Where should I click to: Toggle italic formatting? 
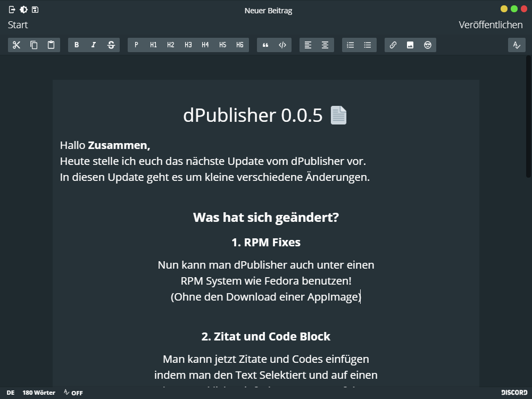click(x=94, y=45)
